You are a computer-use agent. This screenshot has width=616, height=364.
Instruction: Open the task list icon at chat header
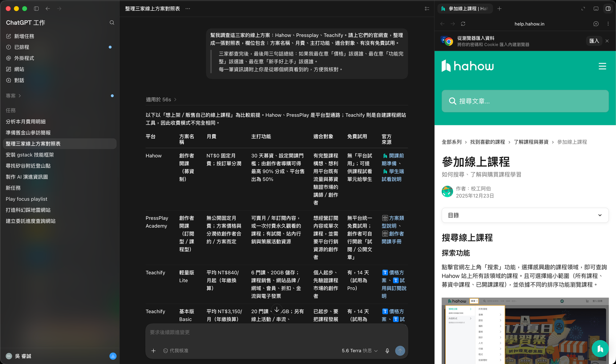pyautogui.click(x=427, y=9)
